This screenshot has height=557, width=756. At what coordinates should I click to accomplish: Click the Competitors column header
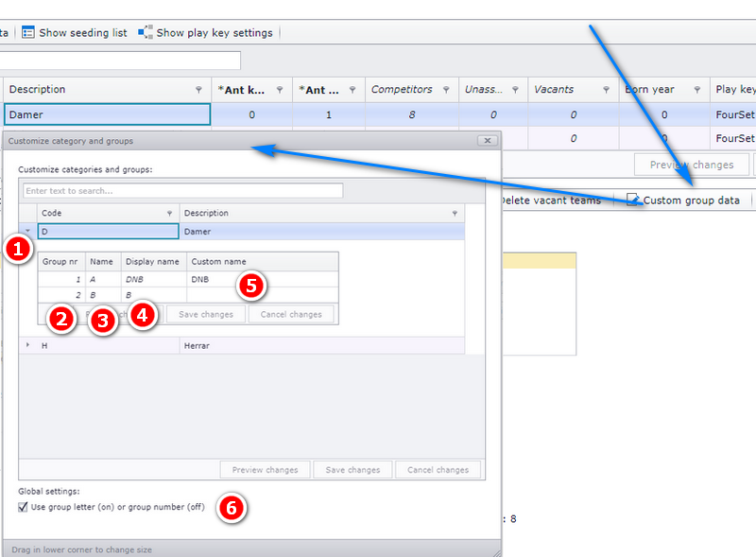(412, 89)
